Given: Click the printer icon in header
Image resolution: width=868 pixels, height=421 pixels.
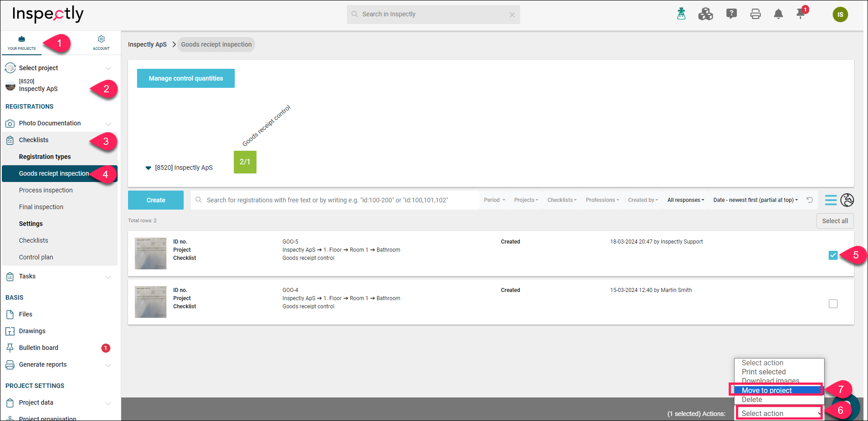Looking at the screenshot, I should [755, 14].
